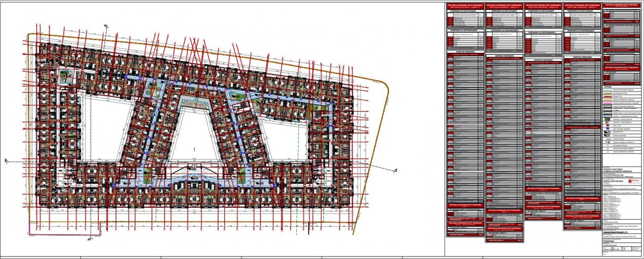Screen dimensions: 644x259
Task: Select the first area table's red header
Action: point(465,6)
